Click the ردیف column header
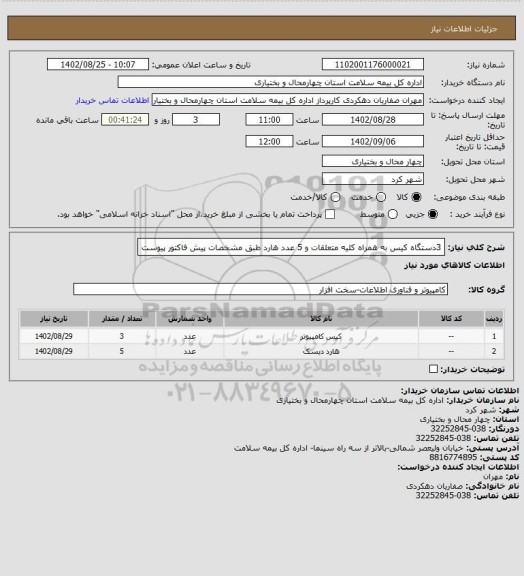Image resolution: width=524 pixels, height=576 pixels. tap(494, 319)
